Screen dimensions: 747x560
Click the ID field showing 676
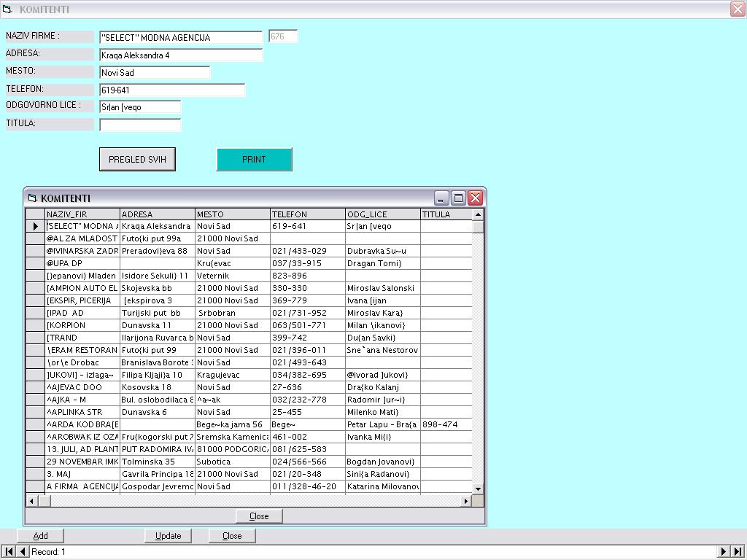coord(284,36)
